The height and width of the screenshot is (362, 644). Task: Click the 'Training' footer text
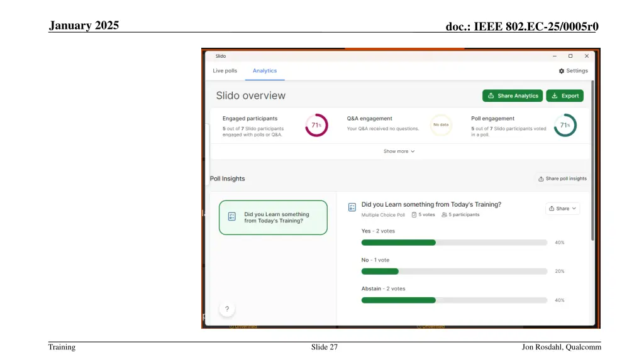coord(62,347)
